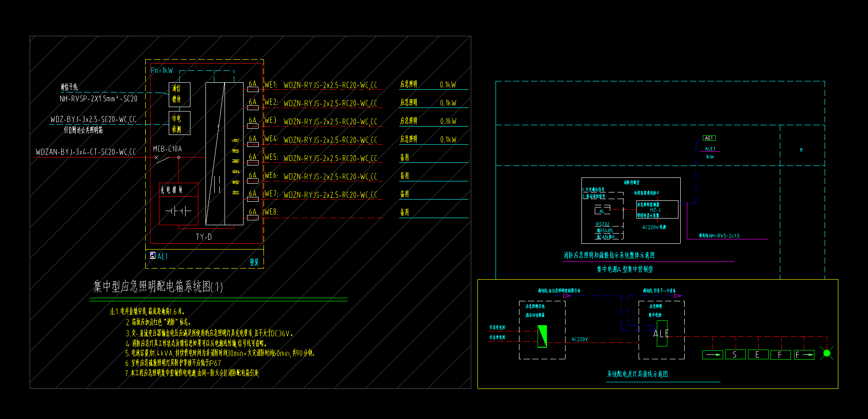Select '应急照明' on the WE1 row

(409, 84)
